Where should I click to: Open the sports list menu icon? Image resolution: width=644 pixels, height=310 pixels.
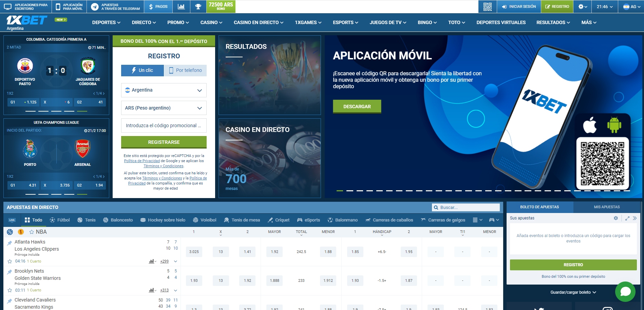coord(477,220)
